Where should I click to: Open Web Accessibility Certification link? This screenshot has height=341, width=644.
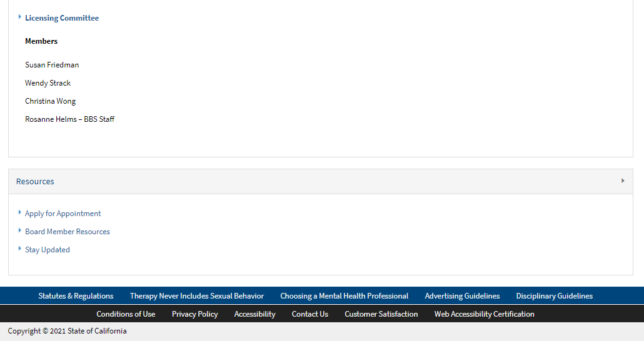tap(484, 314)
